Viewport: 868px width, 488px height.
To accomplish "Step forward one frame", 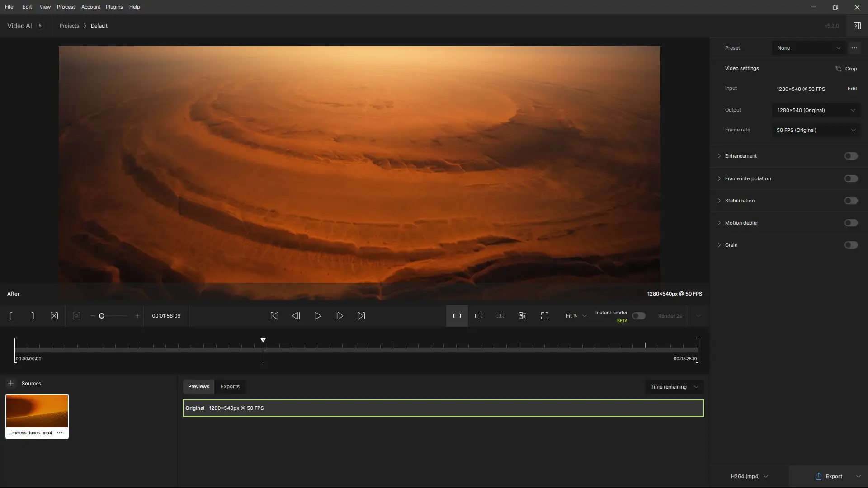I will coord(339,316).
